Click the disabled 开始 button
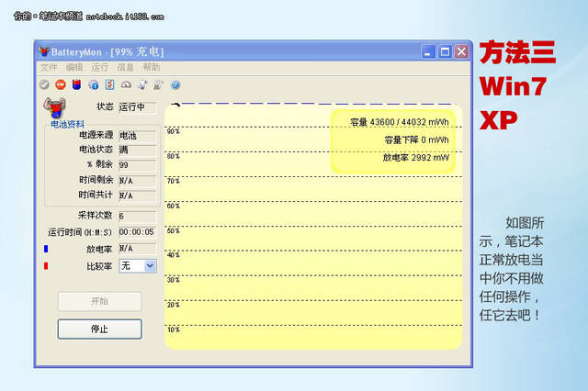This screenshot has height=391, width=588. coord(100,301)
